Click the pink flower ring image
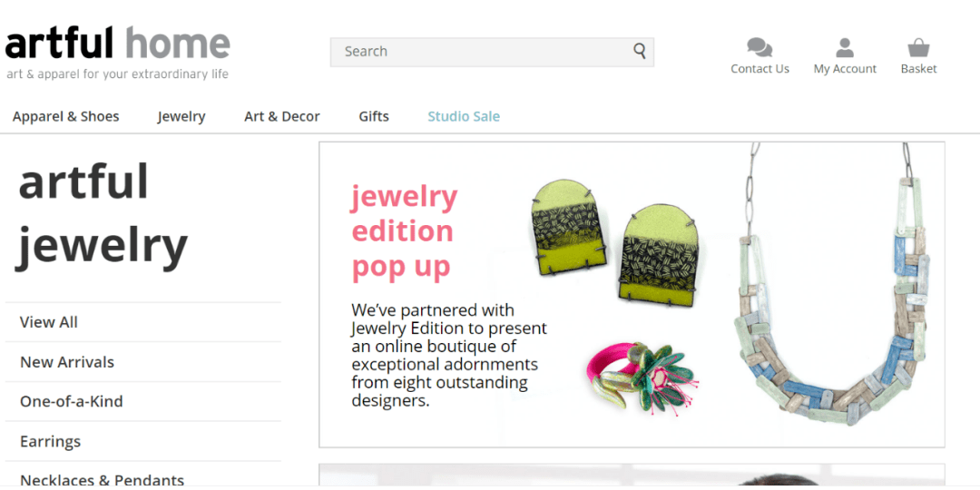The image size is (980, 490). [x=640, y=377]
